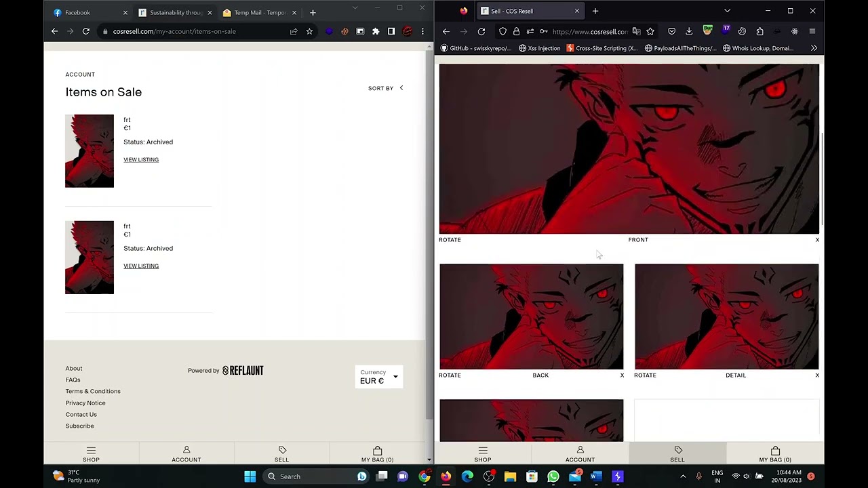
Task: Open GitHub swisskyrepo bookmark
Action: pos(476,48)
